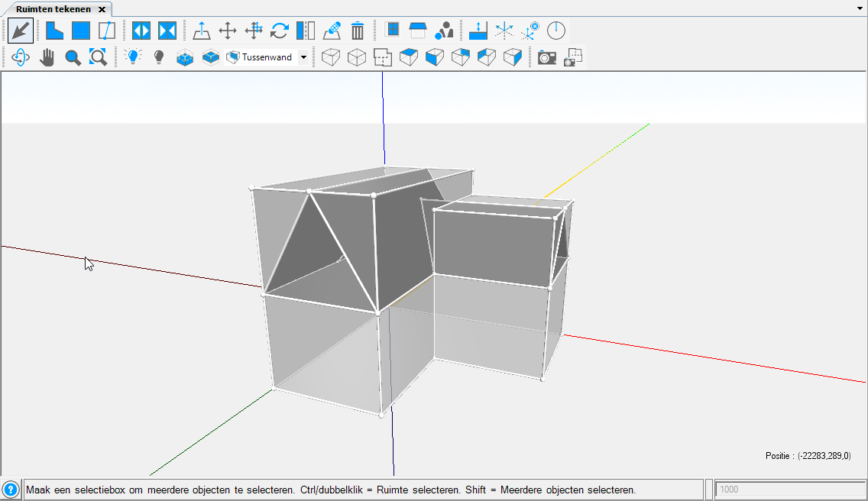Viewport: 868px width, 501px height.
Task: Click the circular rotate arrows icon
Action: click(280, 31)
